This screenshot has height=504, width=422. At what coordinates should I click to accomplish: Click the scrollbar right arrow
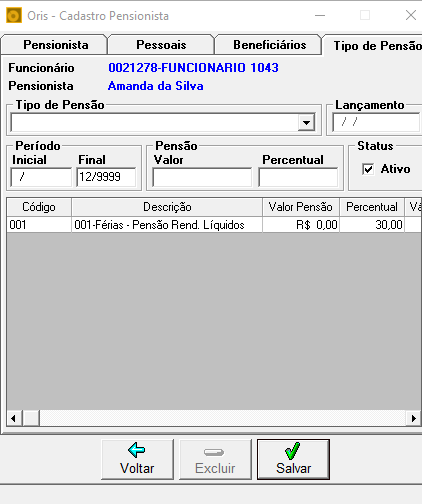(414, 418)
